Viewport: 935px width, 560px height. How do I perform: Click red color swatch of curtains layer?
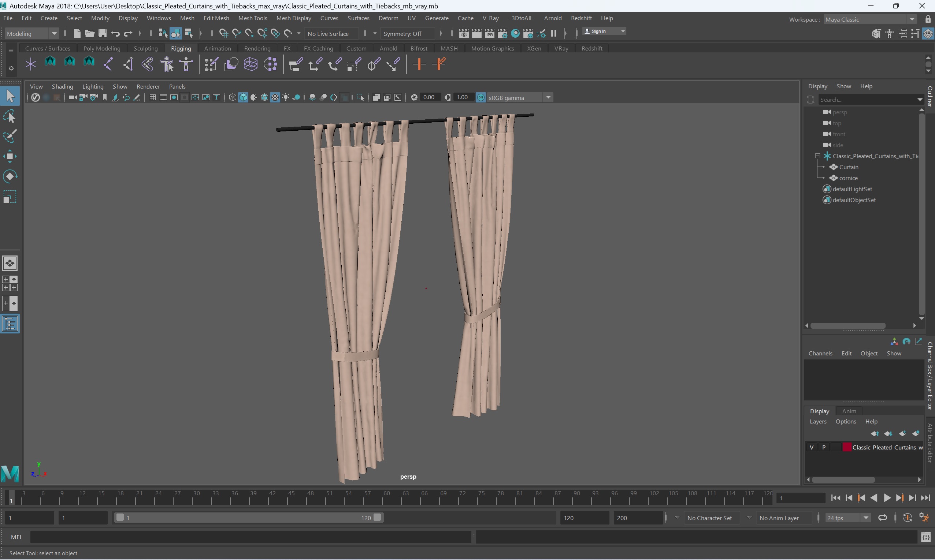(x=847, y=447)
